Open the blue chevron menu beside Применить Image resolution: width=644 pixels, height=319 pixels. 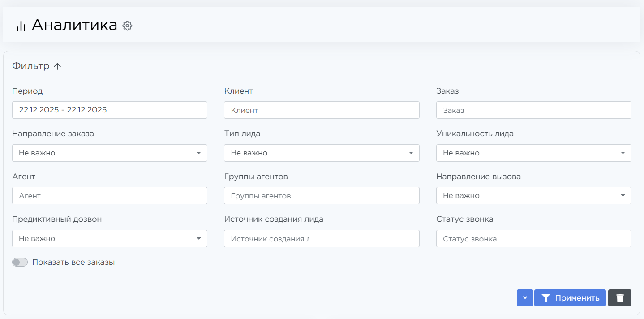coord(525,298)
